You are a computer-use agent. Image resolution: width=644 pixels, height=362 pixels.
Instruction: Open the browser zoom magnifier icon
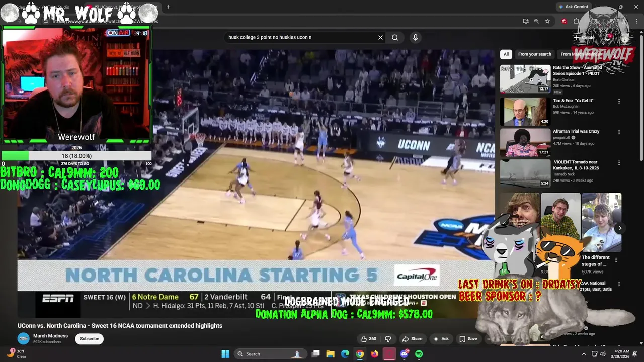(x=536, y=21)
